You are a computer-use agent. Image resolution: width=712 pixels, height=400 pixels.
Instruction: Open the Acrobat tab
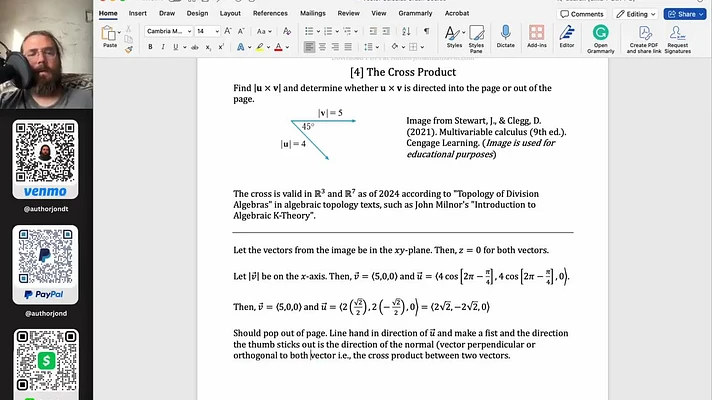457,13
